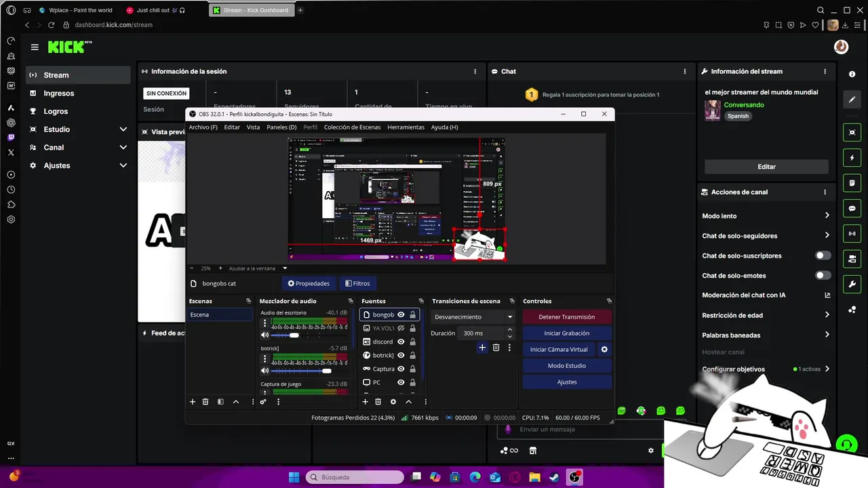The width and height of the screenshot is (868, 488).
Task: Open source properties gear in Fuentes toolbar
Action: (x=393, y=402)
